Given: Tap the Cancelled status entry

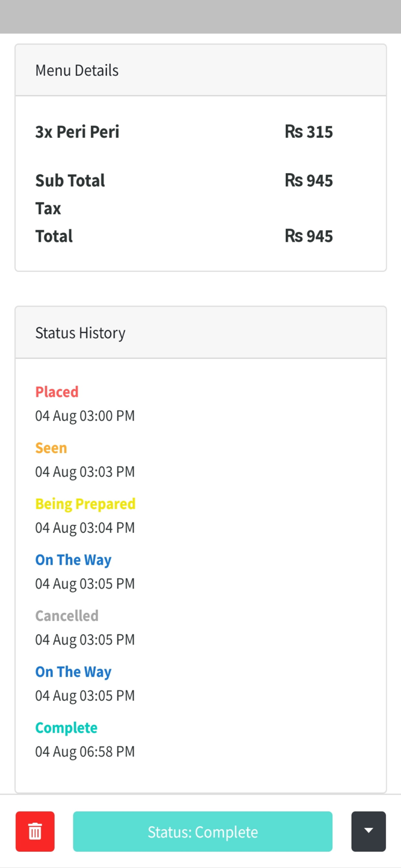Looking at the screenshot, I should coord(67,616).
